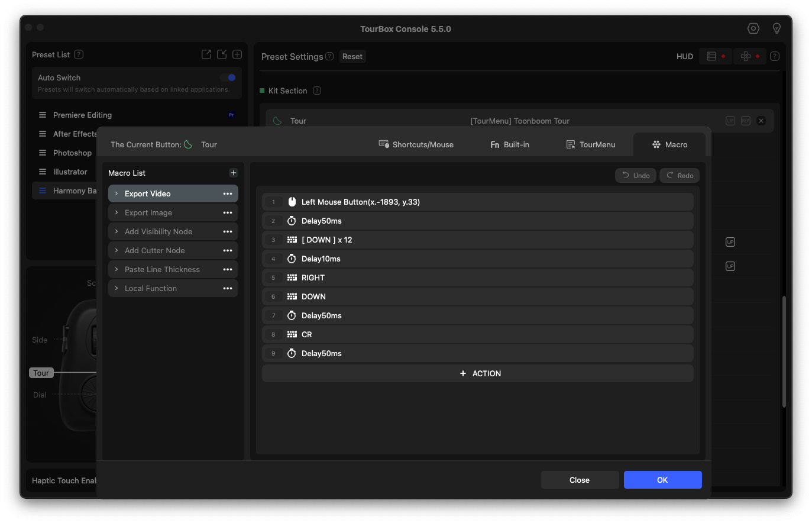Open Export Image more options

228,212
